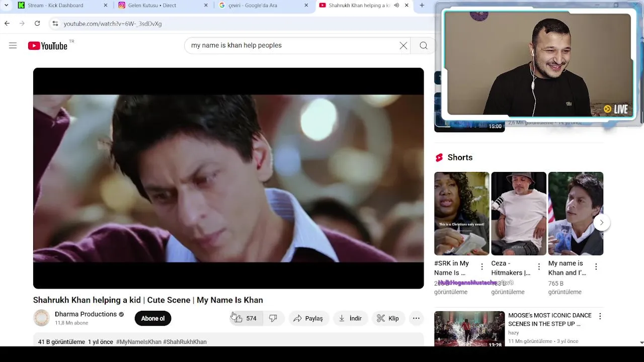Click the address bar URL field
The height and width of the screenshot is (362, 644).
pyautogui.click(x=242, y=24)
